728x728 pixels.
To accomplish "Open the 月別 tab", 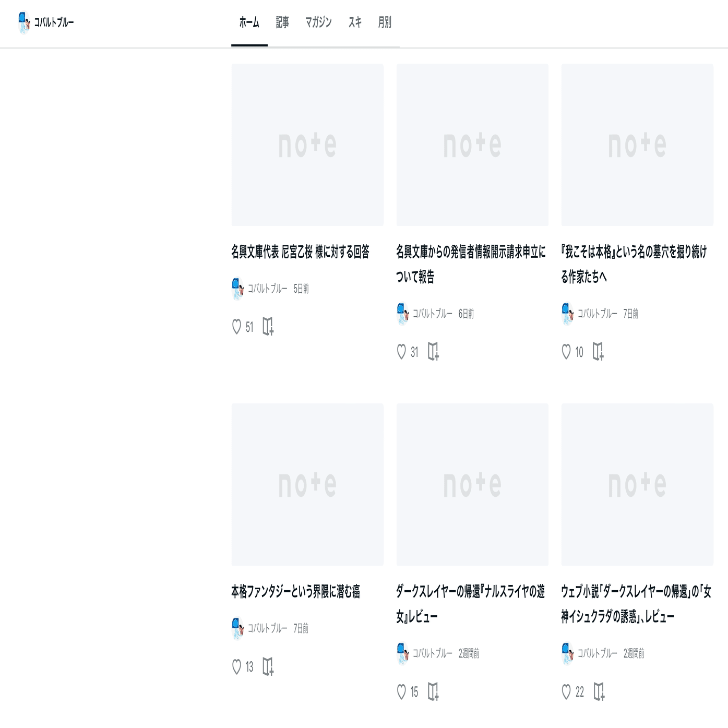I will click(385, 22).
